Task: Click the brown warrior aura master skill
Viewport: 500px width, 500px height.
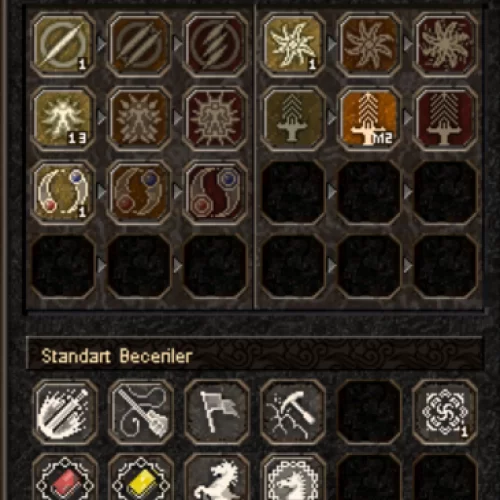Action: click(139, 119)
